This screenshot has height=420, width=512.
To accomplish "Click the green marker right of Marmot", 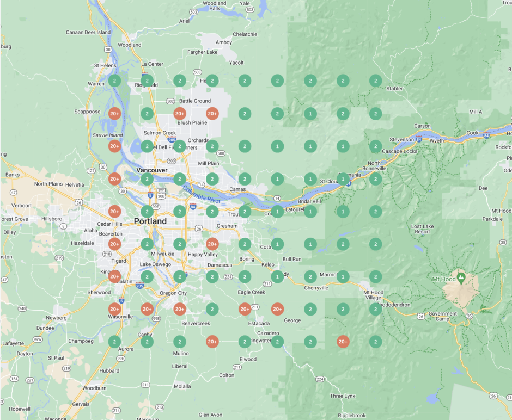I will point(343,277).
